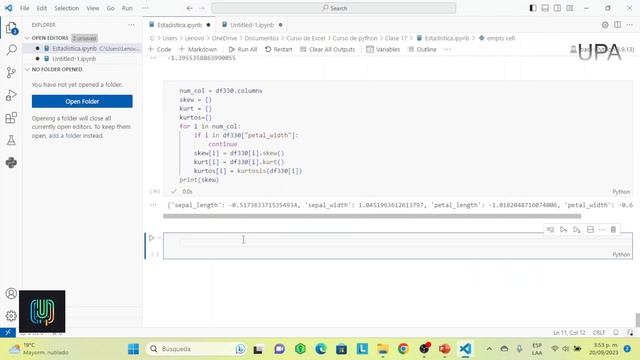The height and width of the screenshot is (360, 640).
Task: Open the Run menu
Action: [127, 8]
